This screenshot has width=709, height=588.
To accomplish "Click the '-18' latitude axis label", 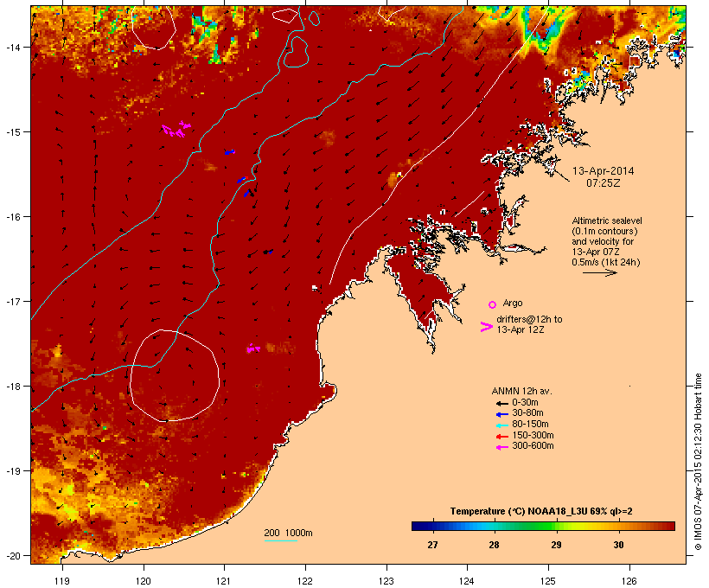I will pyautogui.click(x=13, y=387).
